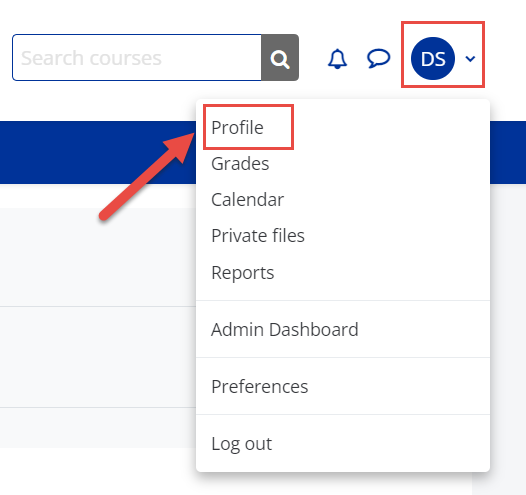Open Calendar from the dropdown
The height and width of the screenshot is (495, 526).
(x=248, y=200)
